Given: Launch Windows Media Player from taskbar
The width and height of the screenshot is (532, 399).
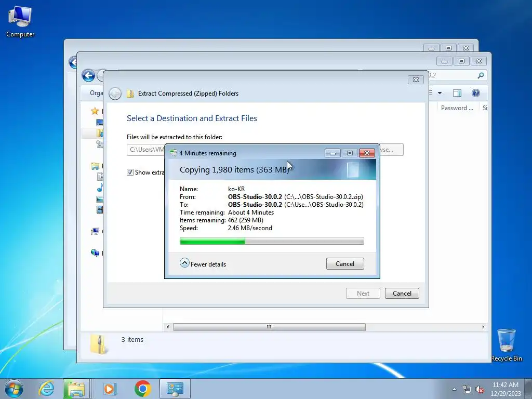Looking at the screenshot, I should [x=110, y=389].
